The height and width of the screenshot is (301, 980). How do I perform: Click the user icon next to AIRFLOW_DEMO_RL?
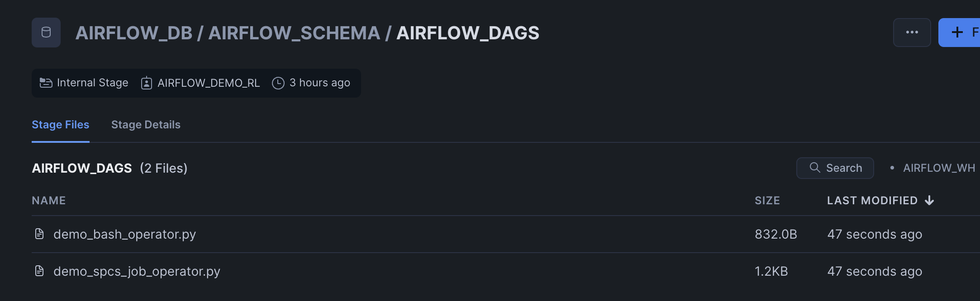146,83
